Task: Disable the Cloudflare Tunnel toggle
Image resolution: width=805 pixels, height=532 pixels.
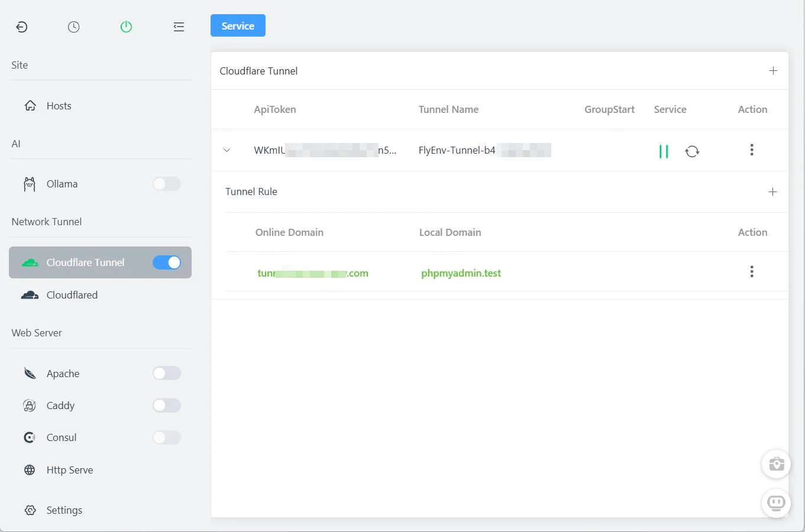Action: (167, 262)
